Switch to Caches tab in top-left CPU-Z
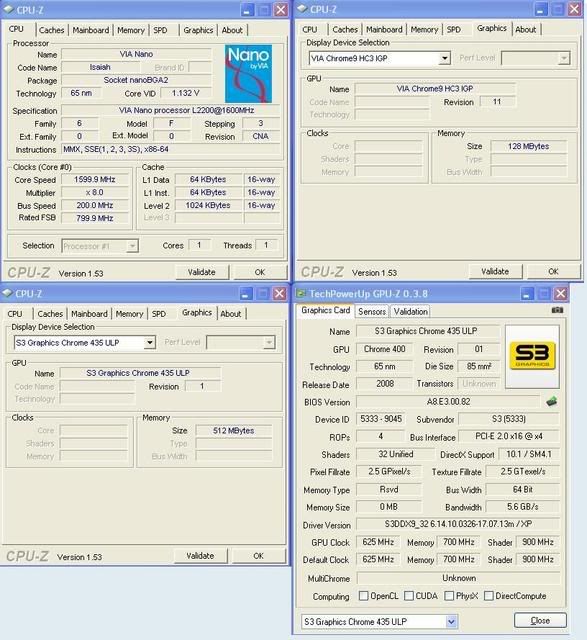 (x=51, y=30)
